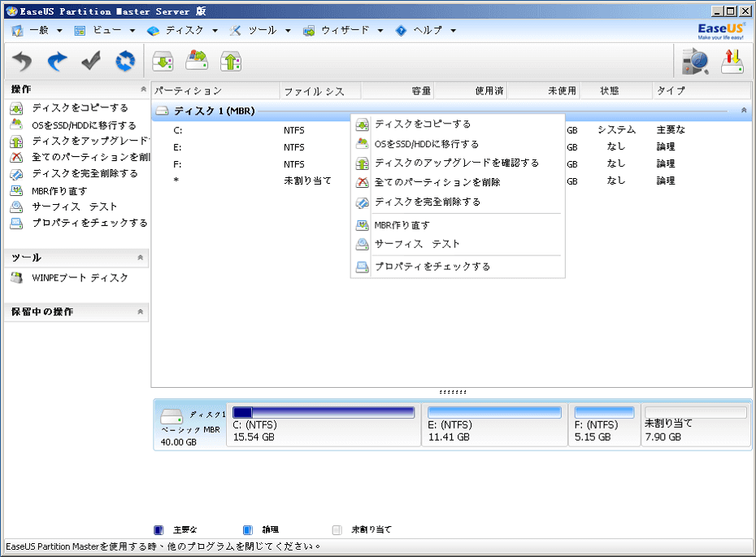Click the EaseUS logo
This screenshot has width=756, height=557.
coord(721,32)
